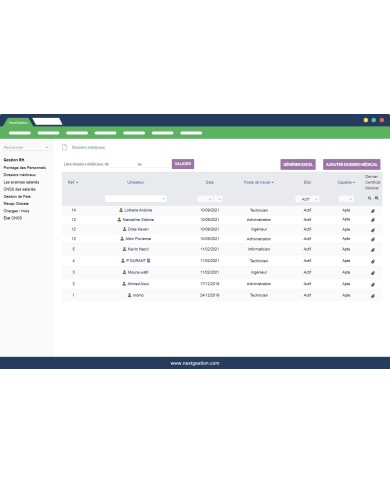The width and height of the screenshot is (390, 484).
Task: Open Les avances salariés menu item
Action: [x=21, y=182]
